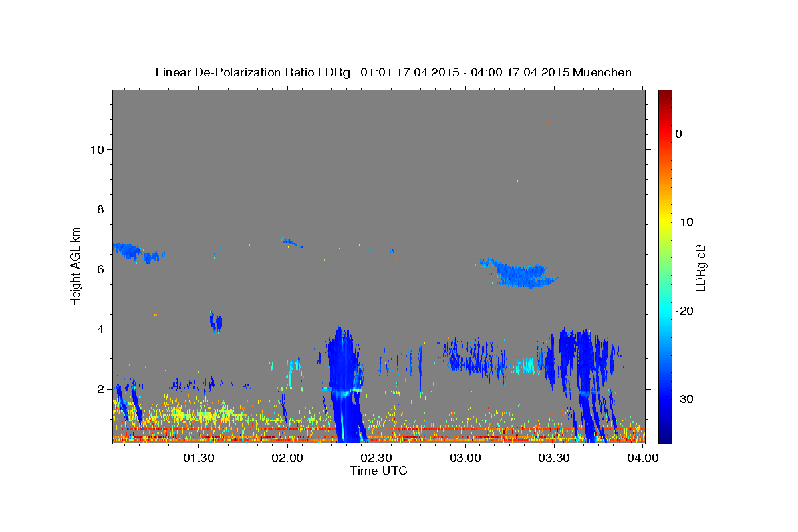Click the height tick label 10
Screen dimensions: 798x532
[97, 149]
